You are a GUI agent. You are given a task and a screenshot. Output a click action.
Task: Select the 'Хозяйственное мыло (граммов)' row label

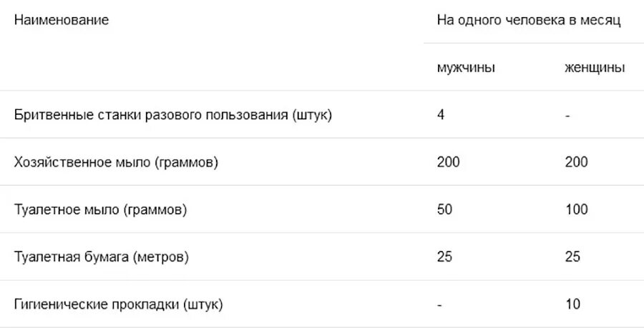point(116,162)
